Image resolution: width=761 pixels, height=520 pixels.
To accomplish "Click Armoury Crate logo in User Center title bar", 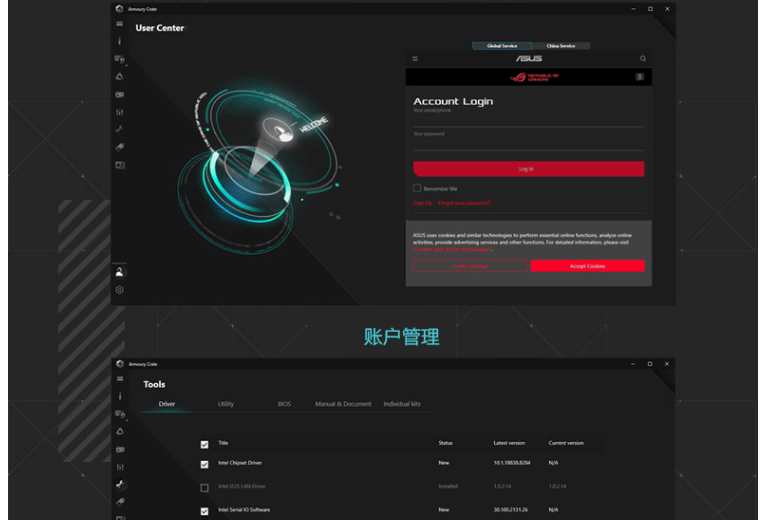I will tap(119, 9).
